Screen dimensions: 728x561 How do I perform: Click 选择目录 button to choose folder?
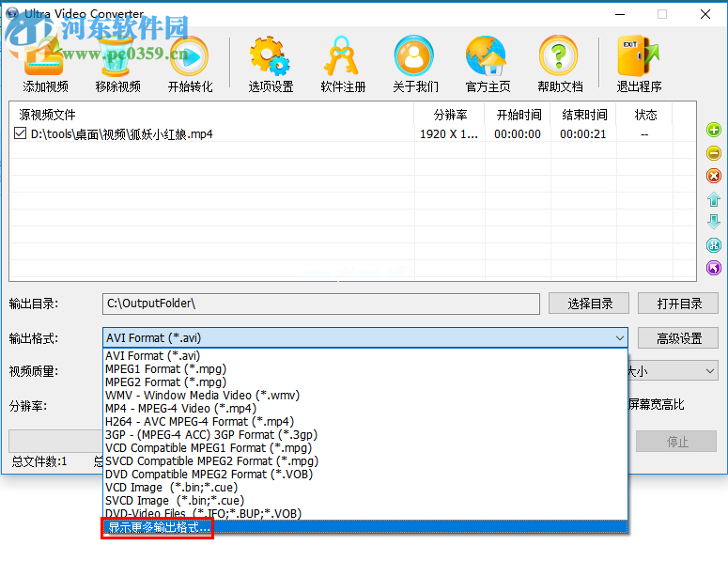point(589,304)
